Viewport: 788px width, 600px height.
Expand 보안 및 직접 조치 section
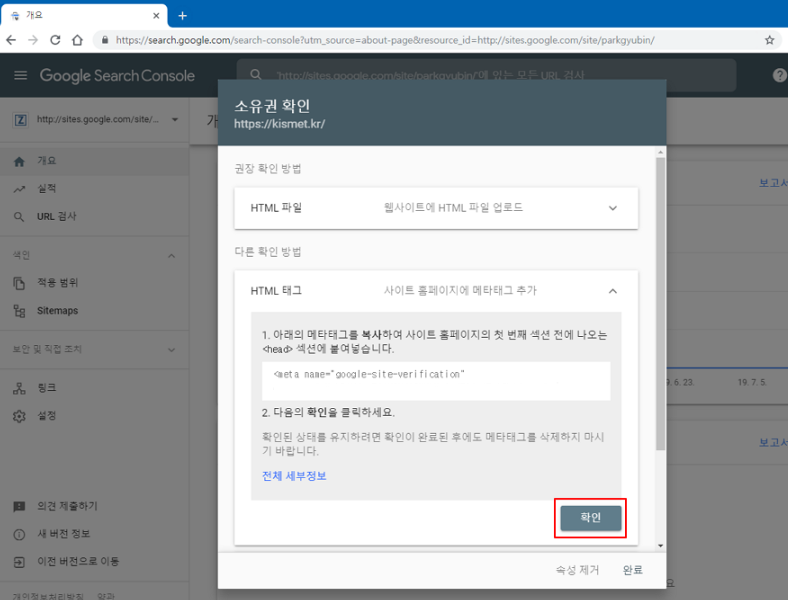[171, 350]
